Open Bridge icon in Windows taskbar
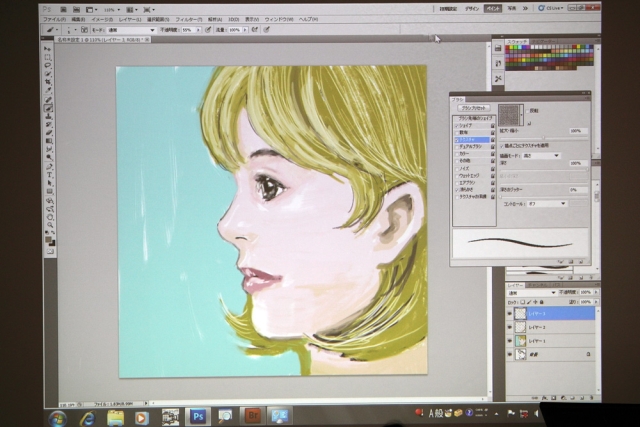 coord(253,416)
